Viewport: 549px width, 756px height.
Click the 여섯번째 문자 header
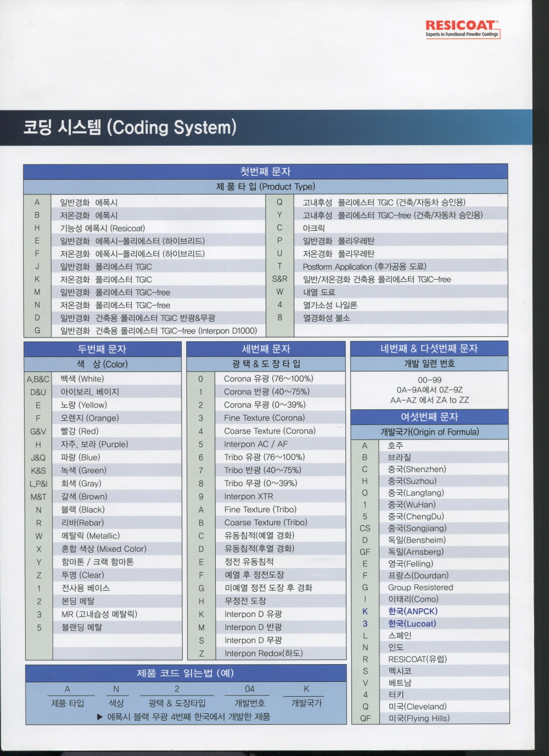click(429, 417)
